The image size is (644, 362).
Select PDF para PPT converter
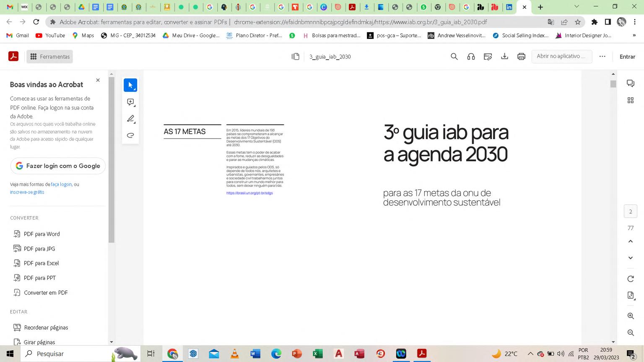pos(35,278)
